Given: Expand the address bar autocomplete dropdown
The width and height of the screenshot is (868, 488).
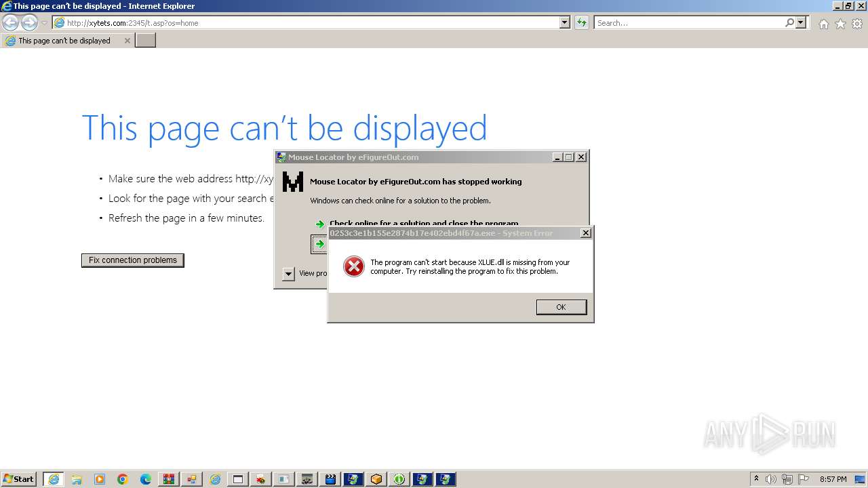Looking at the screenshot, I should [x=564, y=22].
